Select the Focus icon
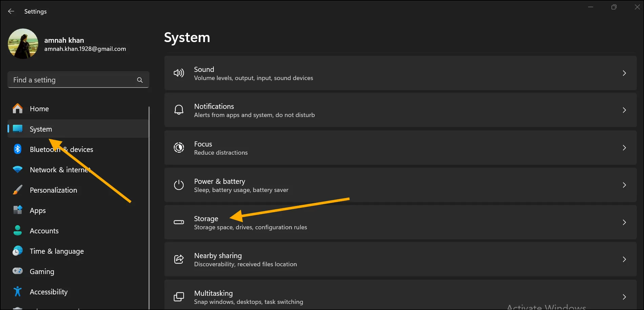The image size is (644, 310). pyautogui.click(x=179, y=148)
